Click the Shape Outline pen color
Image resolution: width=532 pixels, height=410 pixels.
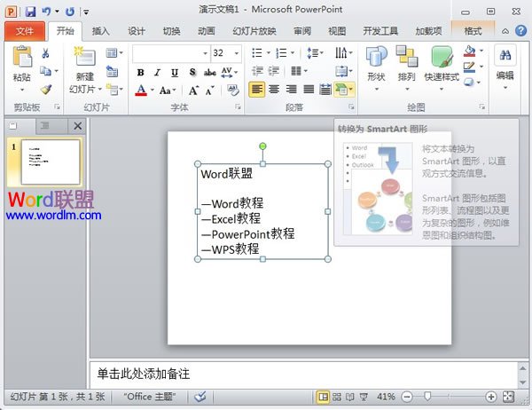(470, 67)
